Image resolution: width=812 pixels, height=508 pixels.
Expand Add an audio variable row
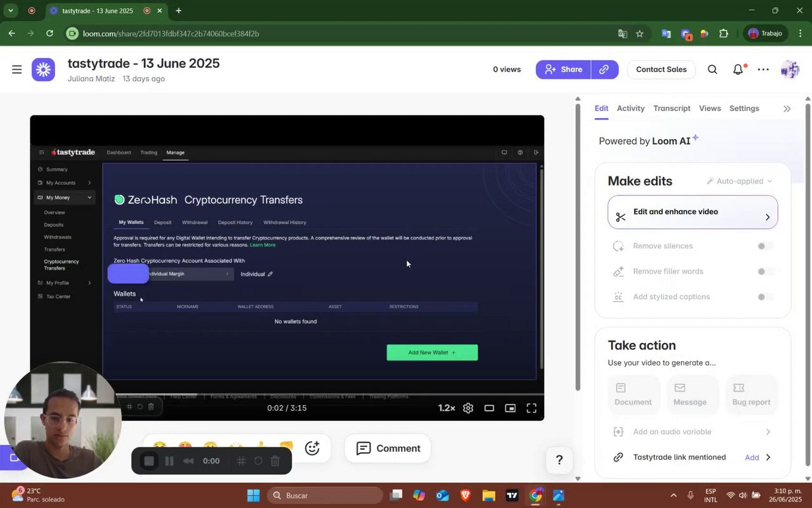(x=693, y=432)
